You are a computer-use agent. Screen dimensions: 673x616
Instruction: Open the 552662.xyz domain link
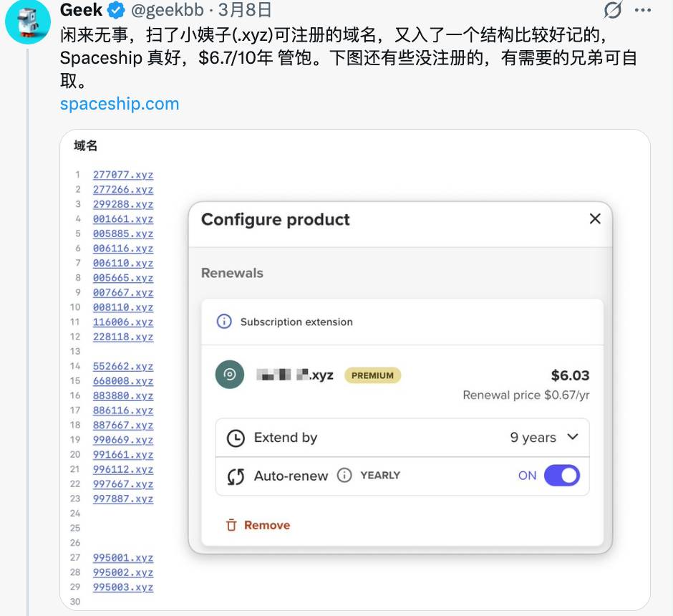pyautogui.click(x=123, y=366)
